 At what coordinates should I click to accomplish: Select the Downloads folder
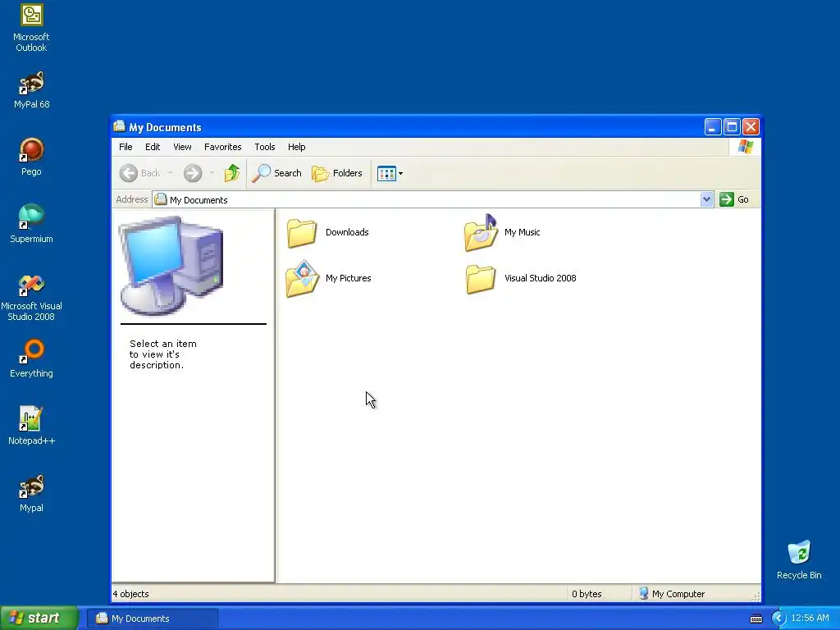click(327, 233)
